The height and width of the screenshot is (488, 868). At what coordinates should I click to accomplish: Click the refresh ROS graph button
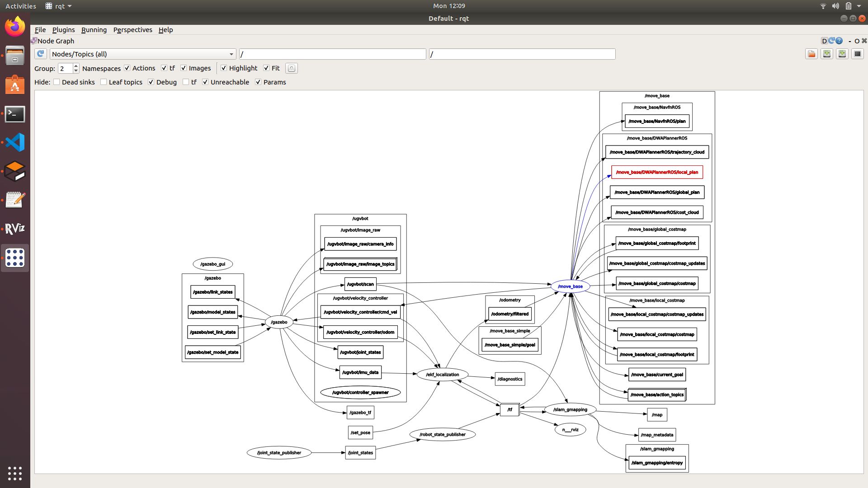[x=41, y=54]
